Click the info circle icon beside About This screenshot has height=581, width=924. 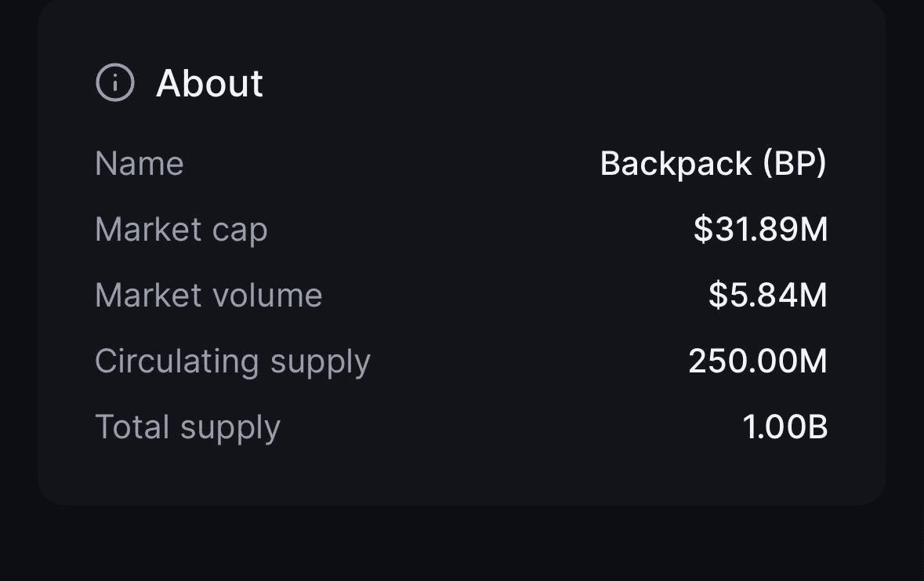pyautogui.click(x=115, y=82)
